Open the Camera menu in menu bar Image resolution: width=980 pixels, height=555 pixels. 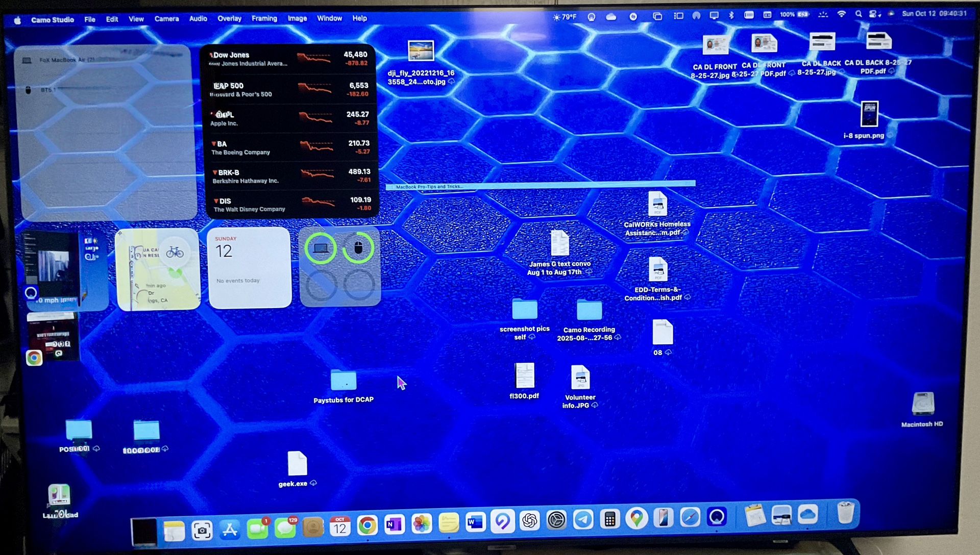click(166, 19)
